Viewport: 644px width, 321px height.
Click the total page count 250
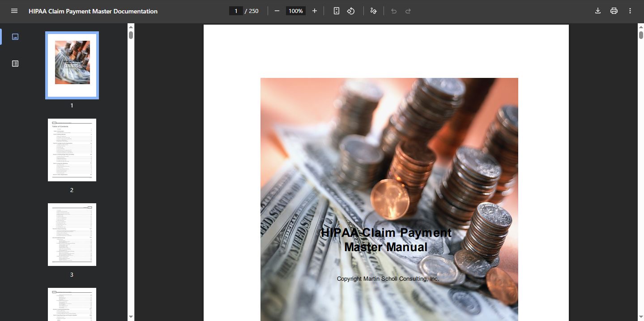[x=254, y=11]
